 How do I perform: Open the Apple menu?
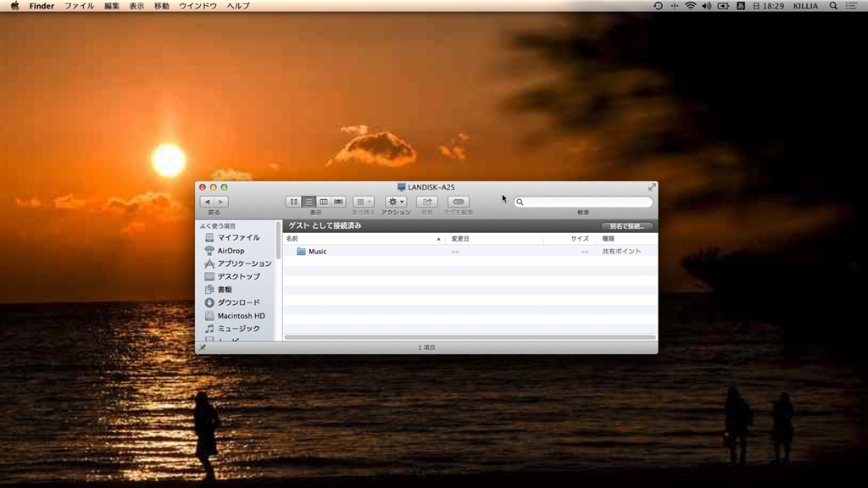coord(15,6)
